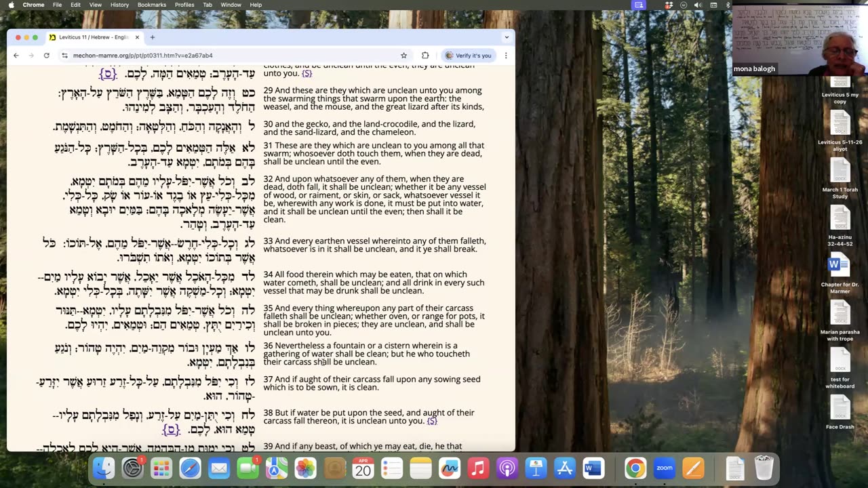Open the Edit menu
This screenshot has width=868, height=488.
75,5
